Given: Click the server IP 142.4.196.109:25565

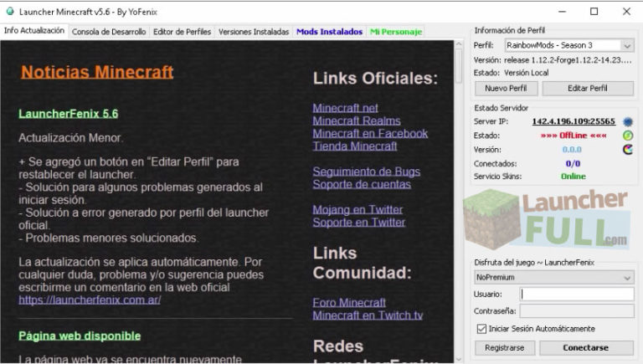Looking at the screenshot, I should tap(574, 121).
